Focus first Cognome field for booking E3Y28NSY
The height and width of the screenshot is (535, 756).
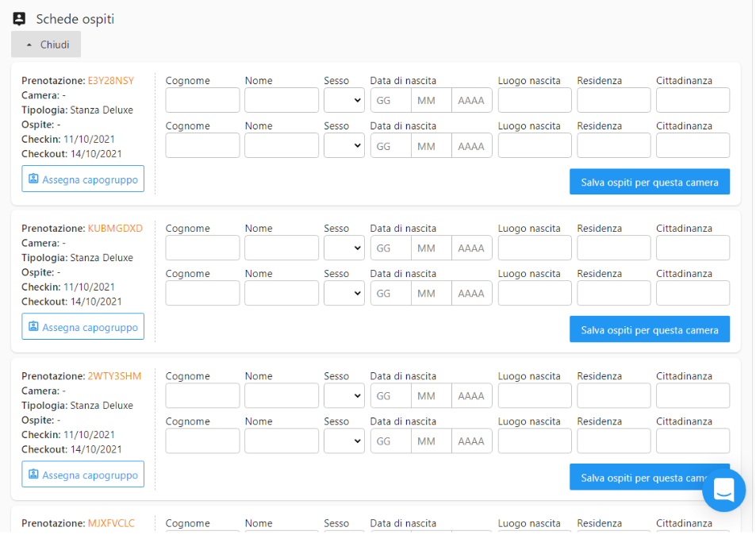pyautogui.click(x=202, y=100)
